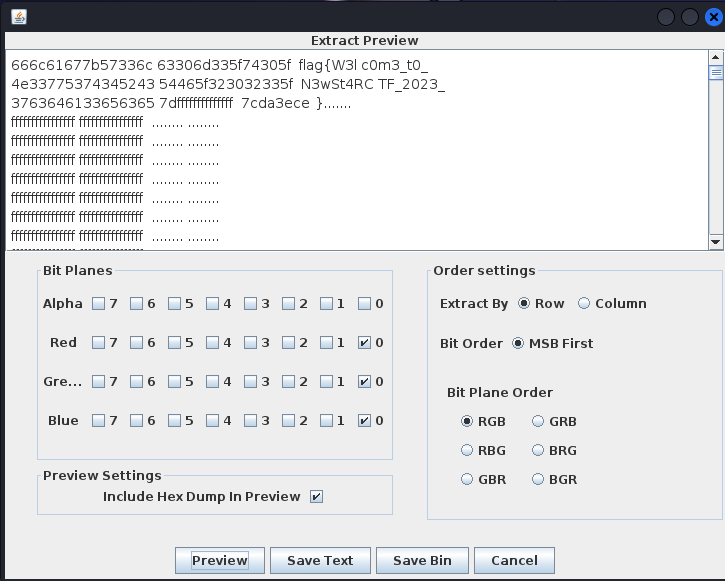Viewport: 725px width, 581px height.
Task: Click the Save Text button
Action: [320, 560]
